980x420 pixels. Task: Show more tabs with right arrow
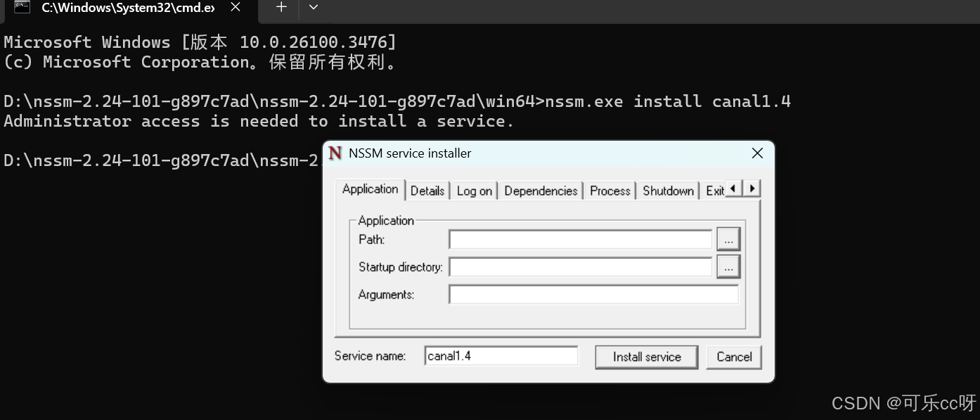tap(752, 189)
